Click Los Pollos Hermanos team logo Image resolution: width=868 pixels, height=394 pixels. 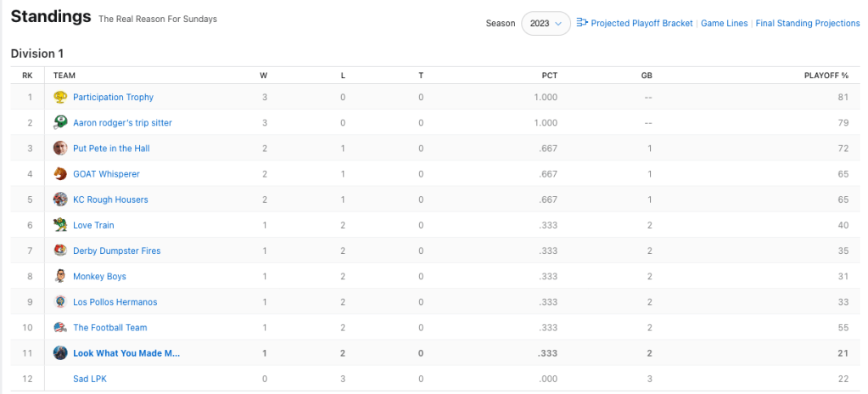click(x=60, y=301)
